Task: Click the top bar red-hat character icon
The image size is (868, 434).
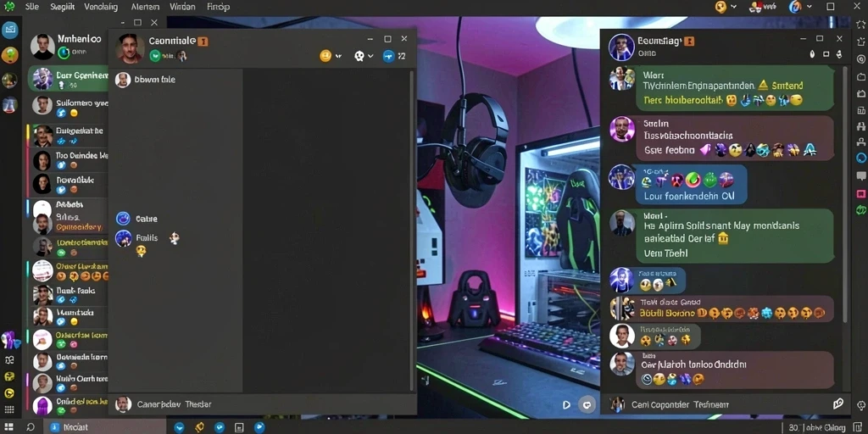Action: click(755, 7)
